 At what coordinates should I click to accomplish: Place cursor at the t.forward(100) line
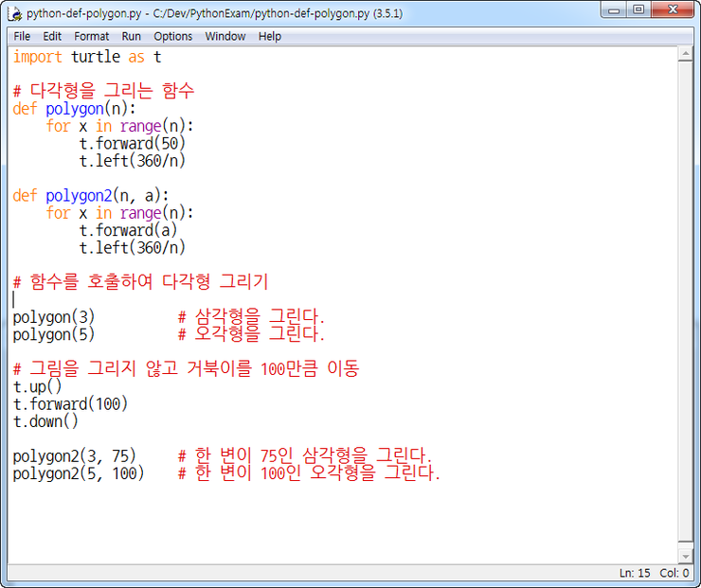point(71,404)
